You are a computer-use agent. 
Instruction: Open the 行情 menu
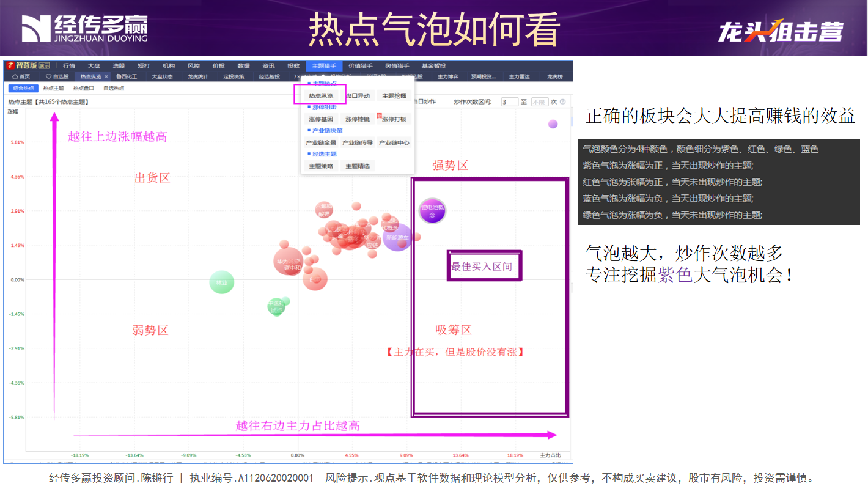[x=68, y=66]
